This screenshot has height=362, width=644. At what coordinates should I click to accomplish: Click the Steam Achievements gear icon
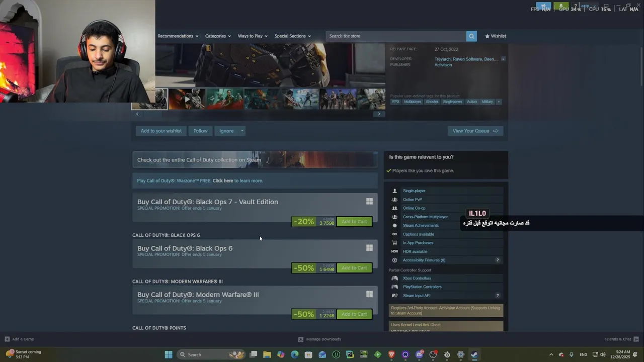pos(394,226)
